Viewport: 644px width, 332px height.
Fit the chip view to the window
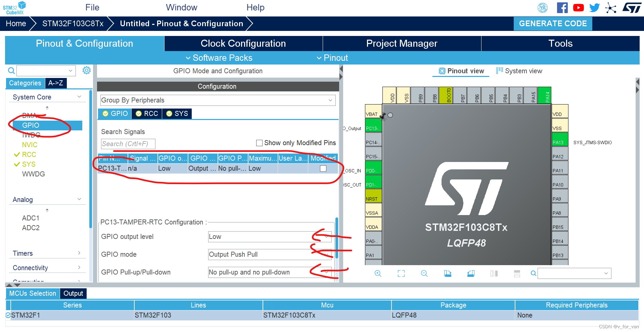(401, 274)
